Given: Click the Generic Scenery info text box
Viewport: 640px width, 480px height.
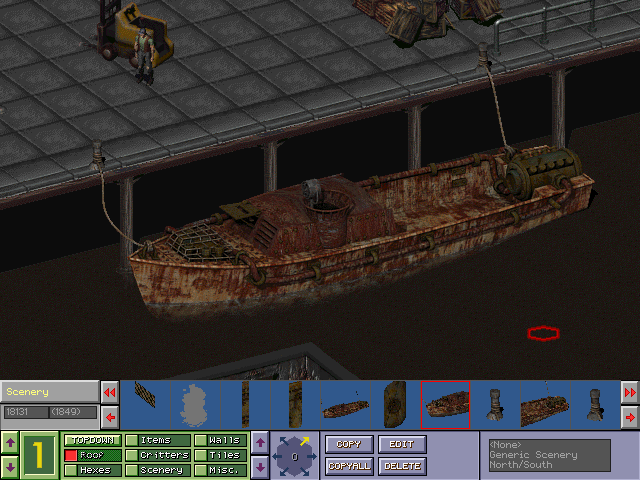Looking at the screenshot, I should coord(549,455).
